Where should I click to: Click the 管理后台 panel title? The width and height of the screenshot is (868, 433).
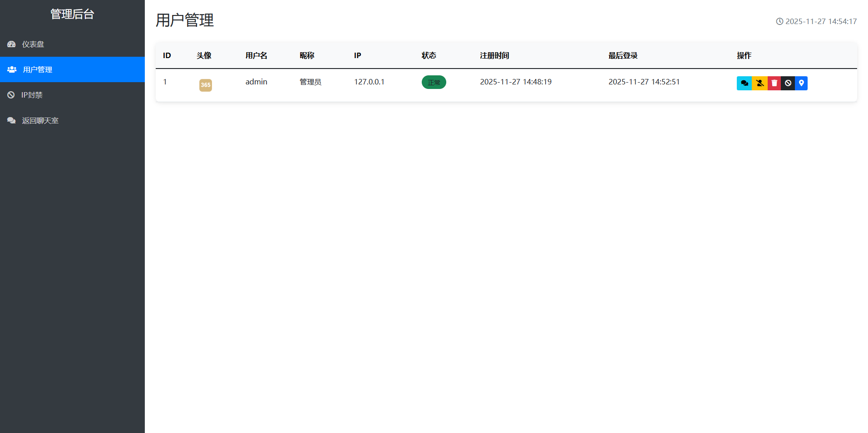pyautogui.click(x=72, y=14)
